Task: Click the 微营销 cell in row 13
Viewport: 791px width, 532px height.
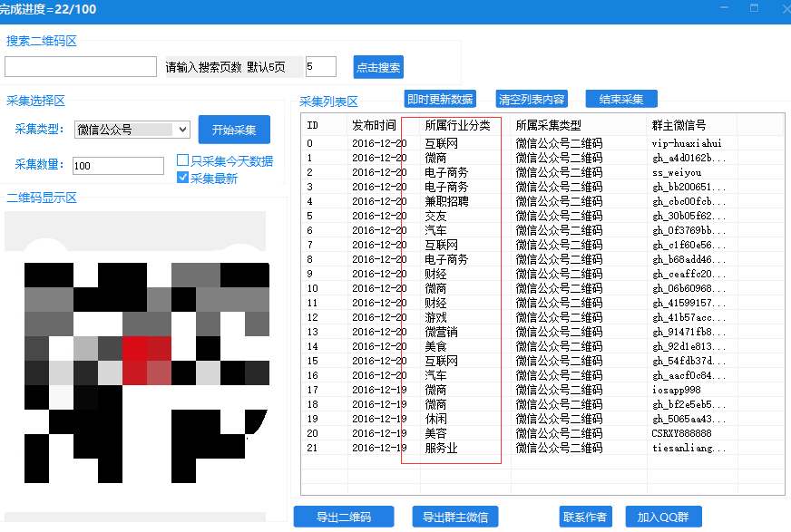Action: point(441,332)
